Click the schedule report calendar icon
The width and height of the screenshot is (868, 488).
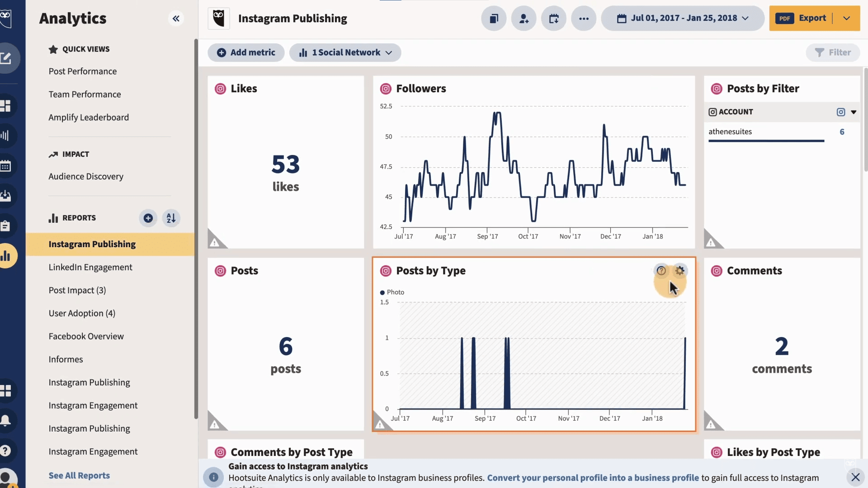point(554,19)
